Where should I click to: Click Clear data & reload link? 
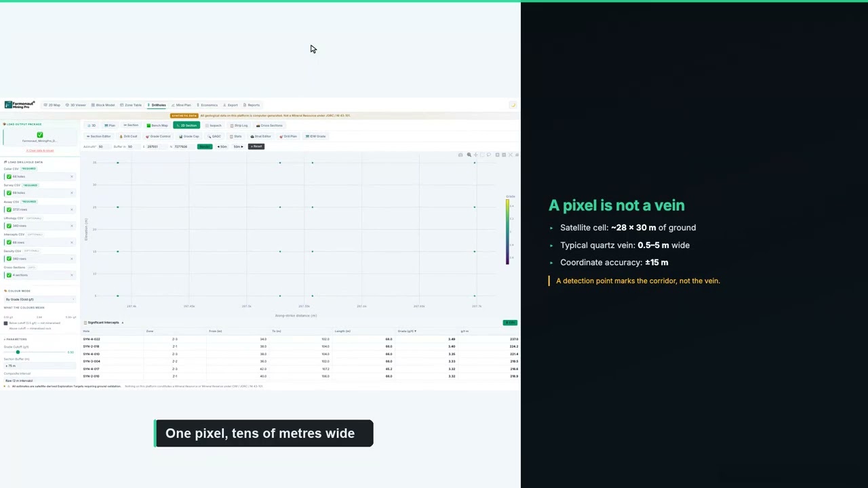click(x=39, y=150)
